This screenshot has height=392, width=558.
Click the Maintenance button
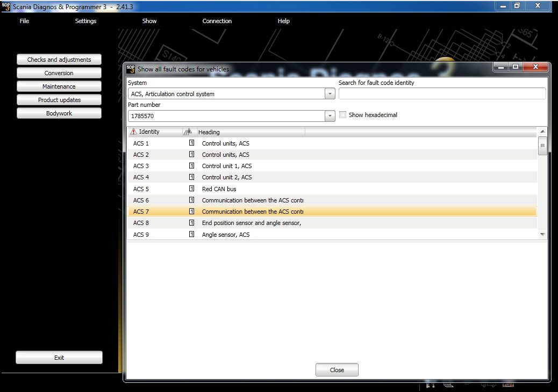(59, 86)
